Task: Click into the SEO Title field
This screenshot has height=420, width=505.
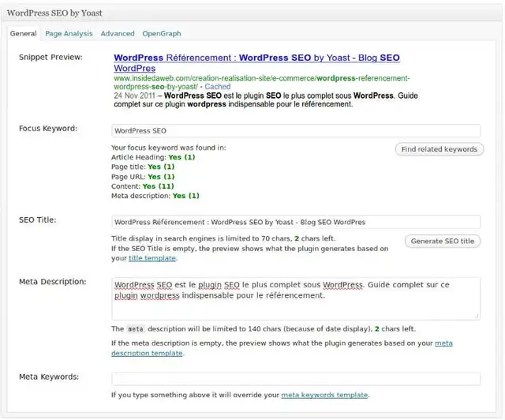Action: (x=296, y=222)
